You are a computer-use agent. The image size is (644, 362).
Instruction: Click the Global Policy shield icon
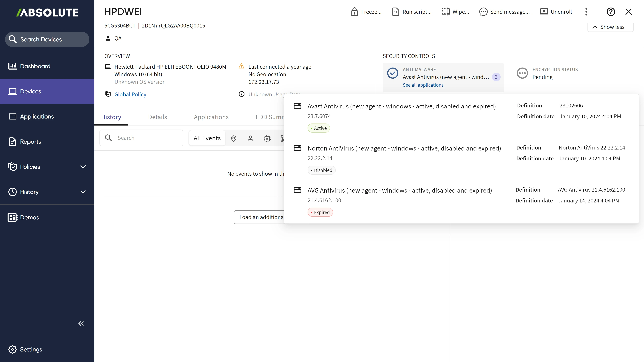(x=108, y=94)
